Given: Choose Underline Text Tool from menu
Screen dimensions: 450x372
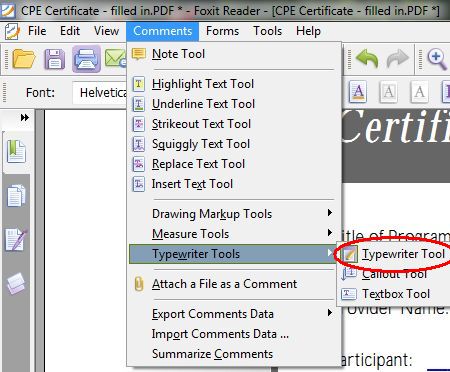Looking at the screenshot, I should 235,104.
